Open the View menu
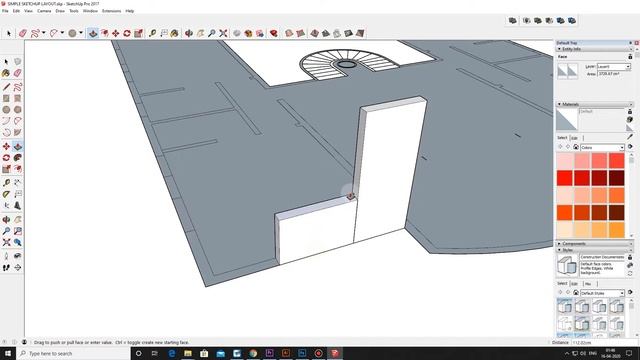 (28, 11)
